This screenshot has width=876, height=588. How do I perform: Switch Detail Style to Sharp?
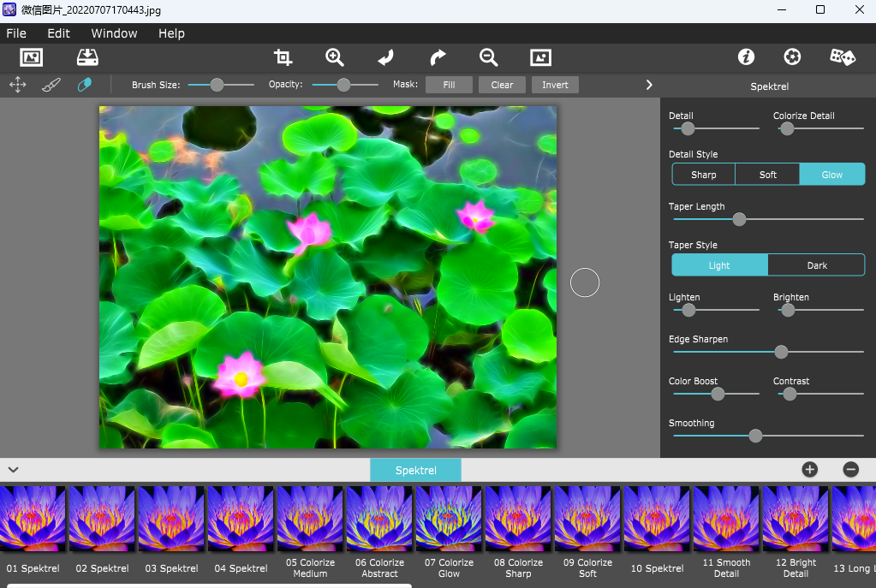[703, 174]
